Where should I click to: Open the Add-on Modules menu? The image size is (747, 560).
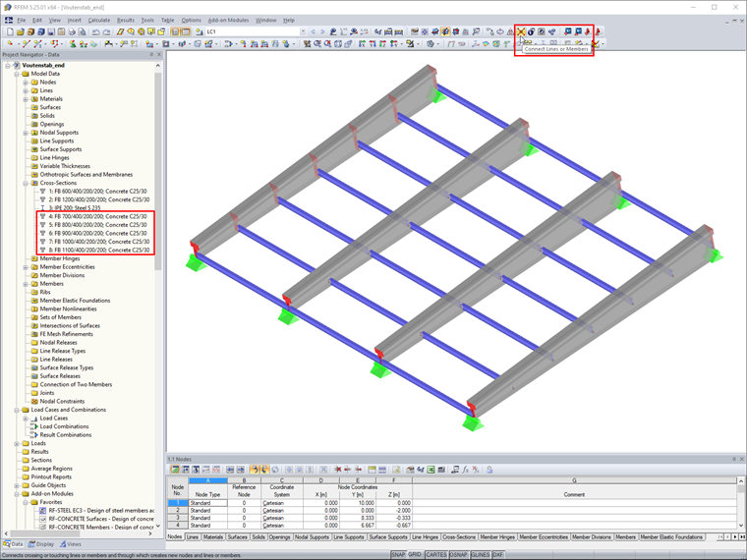[228, 20]
